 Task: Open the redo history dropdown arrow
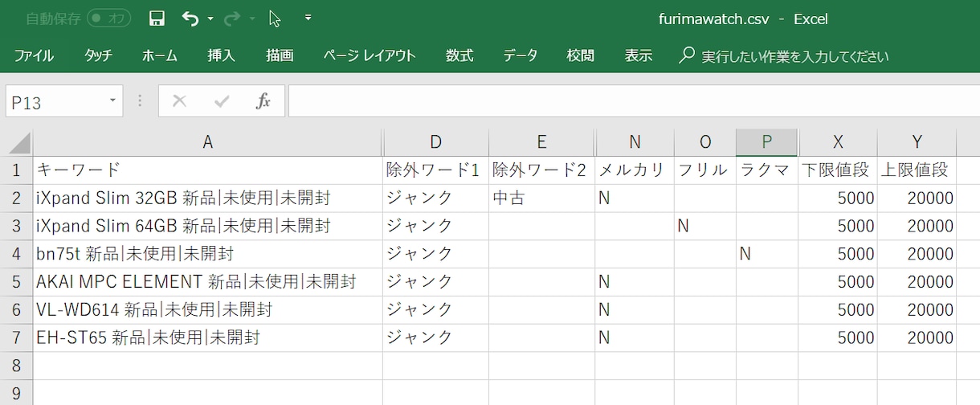pos(252,18)
